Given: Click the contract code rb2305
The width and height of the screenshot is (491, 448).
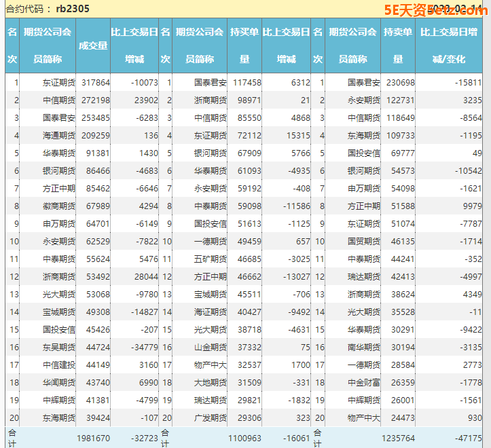Looking at the screenshot, I should [x=73, y=8].
